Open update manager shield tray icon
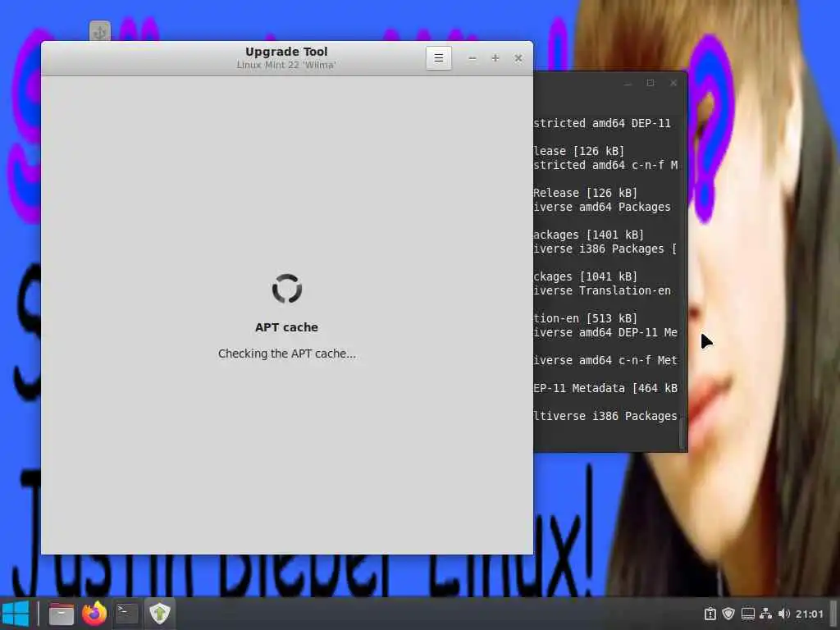This screenshot has width=840, height=630. [x=728, y=614]
